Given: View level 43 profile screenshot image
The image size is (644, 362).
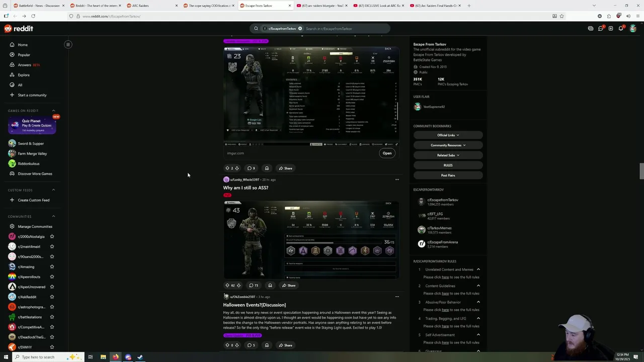Looking at the screenshot, I should point(311,239).
